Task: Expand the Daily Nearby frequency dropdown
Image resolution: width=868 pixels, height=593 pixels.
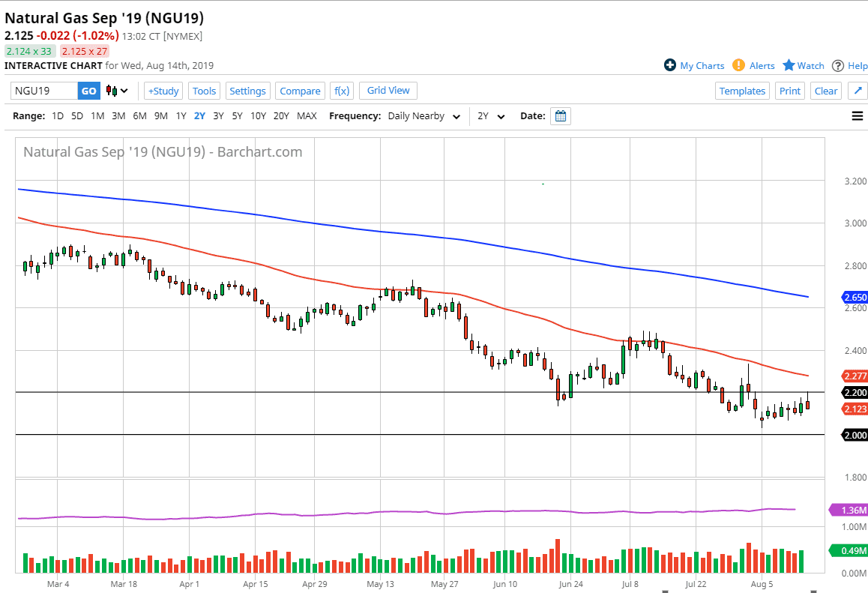Action: (x=424, y=116)
